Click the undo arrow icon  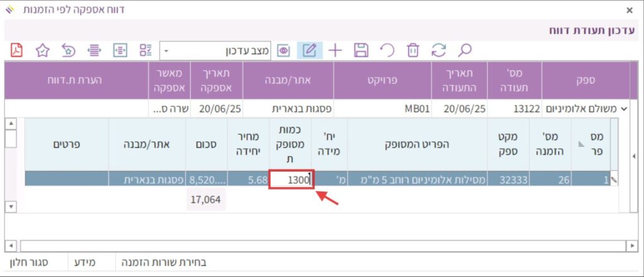point(387,50)
